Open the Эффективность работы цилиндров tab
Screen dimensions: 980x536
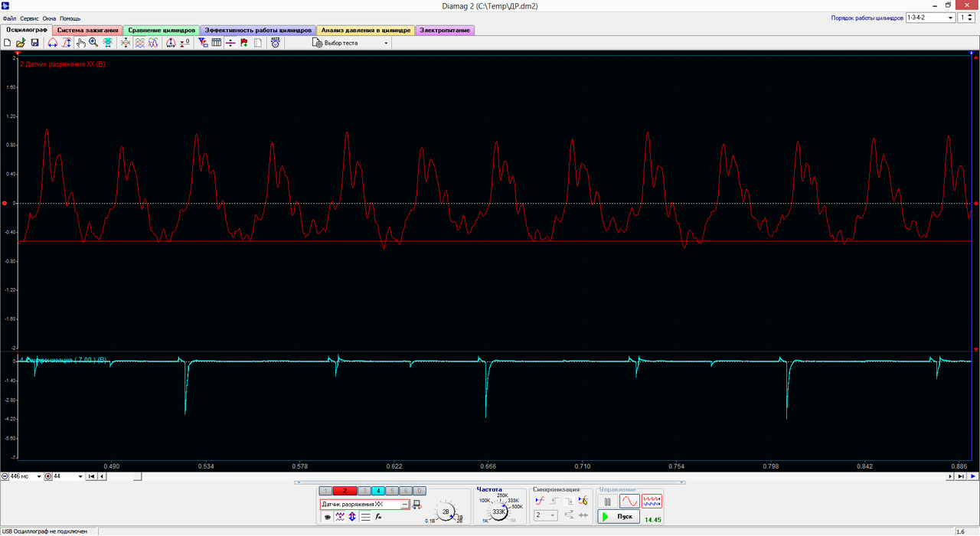[258, 30]
